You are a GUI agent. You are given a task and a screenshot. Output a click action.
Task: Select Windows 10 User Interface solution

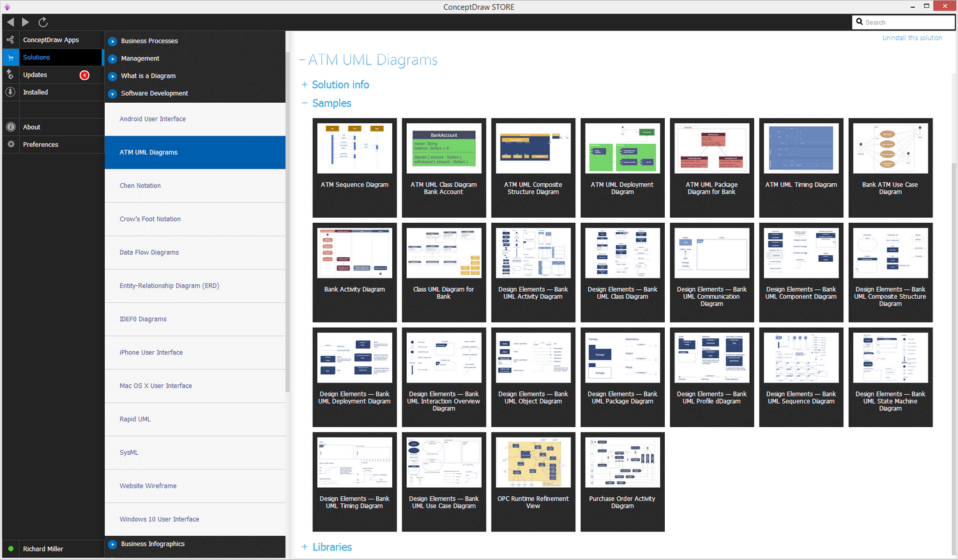coord(195,519)
